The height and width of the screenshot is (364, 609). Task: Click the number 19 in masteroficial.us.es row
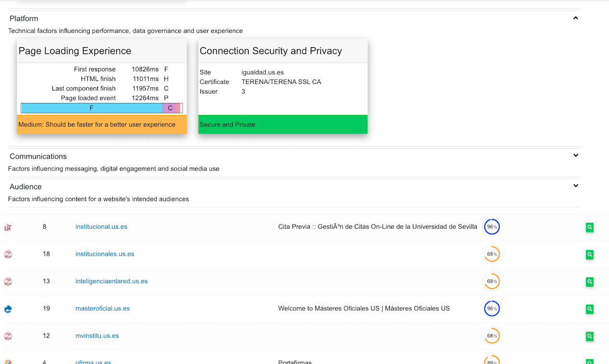[47, 308]
